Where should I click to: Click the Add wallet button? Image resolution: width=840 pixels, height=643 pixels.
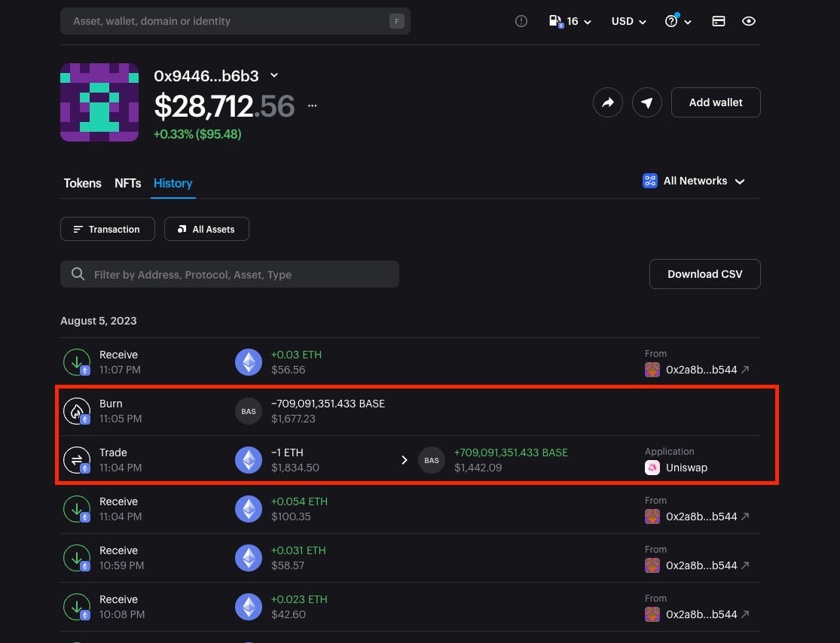tap(716, 102)
